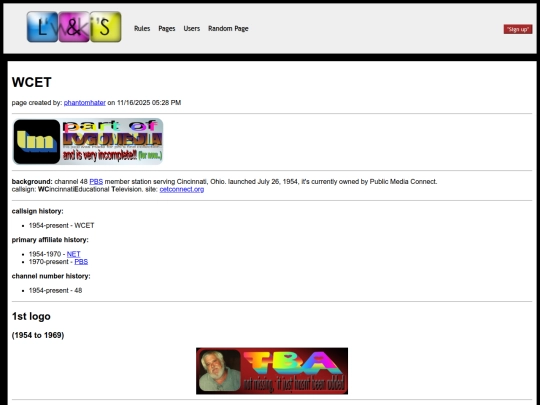
Task: Click the 'callsign history:' label
Action: click(38, 211)
